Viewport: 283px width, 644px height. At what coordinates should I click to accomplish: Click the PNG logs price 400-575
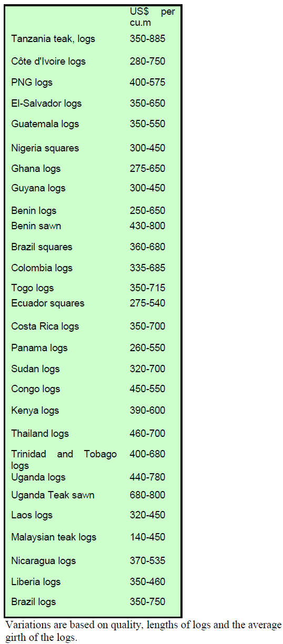click(x=147, y=83)
